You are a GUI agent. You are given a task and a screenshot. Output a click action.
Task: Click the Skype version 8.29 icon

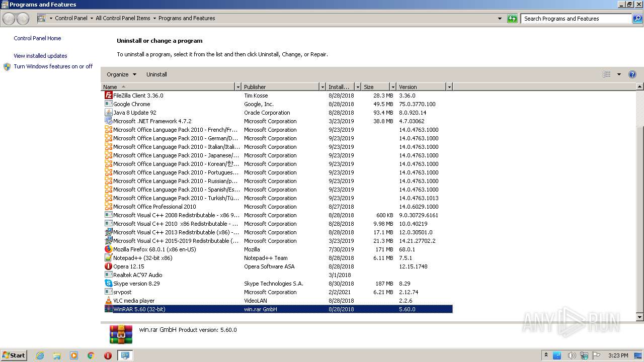point(108,283)
